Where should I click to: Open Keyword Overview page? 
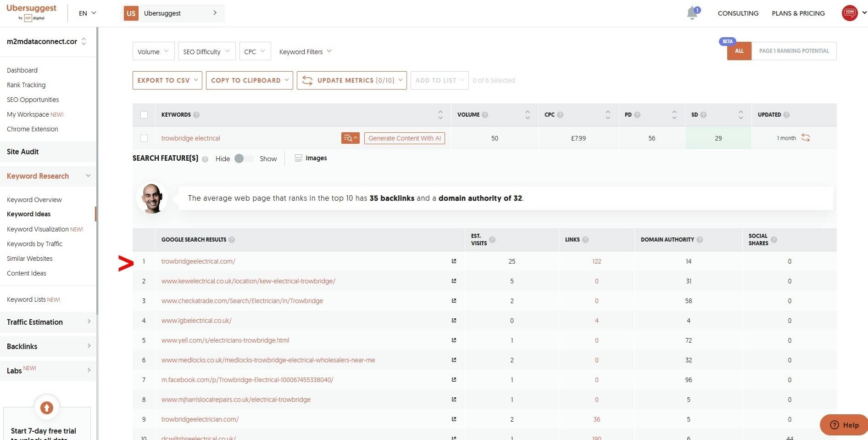pyautogui.click(x=34, y=200)
